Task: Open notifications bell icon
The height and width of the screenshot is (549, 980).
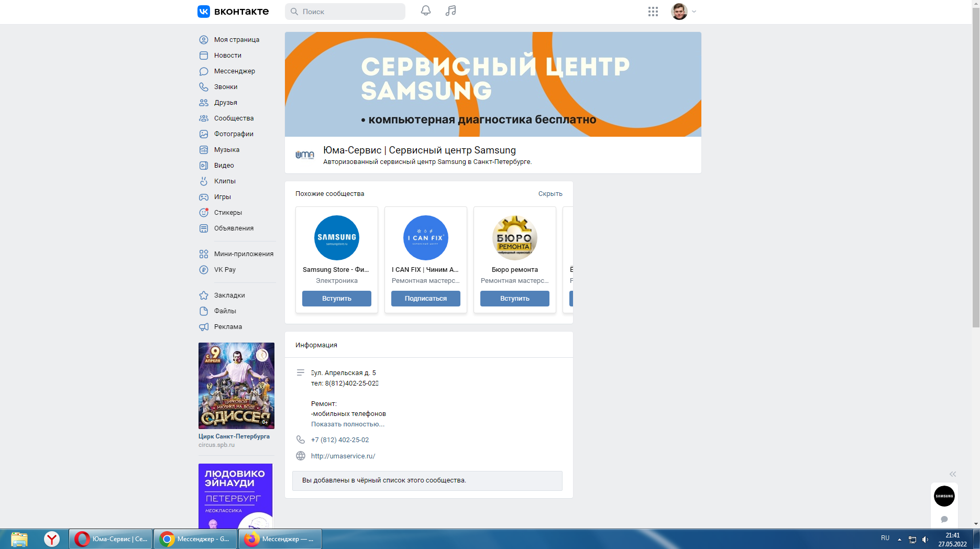Action: [x=426, y=11]
